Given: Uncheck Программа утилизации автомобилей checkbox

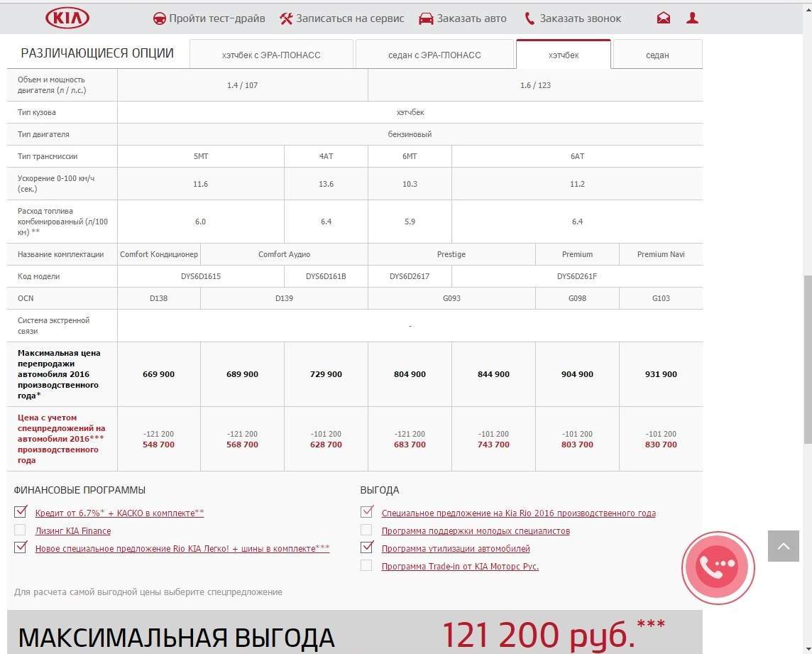Looking at the screenshot, I should click(x=367, y=547).
